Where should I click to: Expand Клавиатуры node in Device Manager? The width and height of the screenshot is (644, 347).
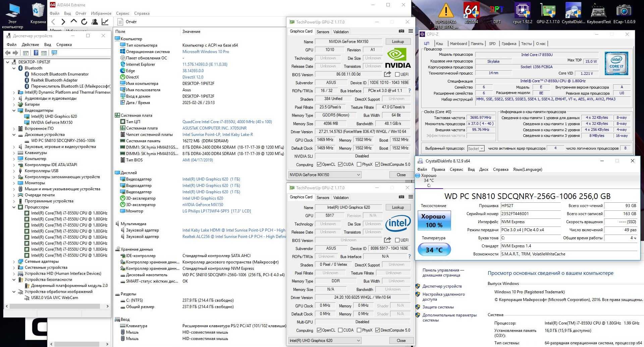(x=14, y=153)
